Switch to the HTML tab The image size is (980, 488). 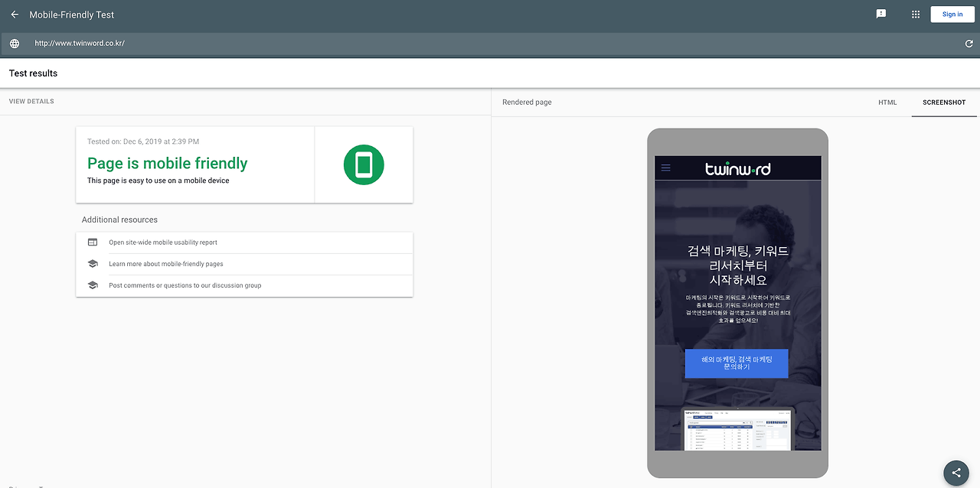887,102
